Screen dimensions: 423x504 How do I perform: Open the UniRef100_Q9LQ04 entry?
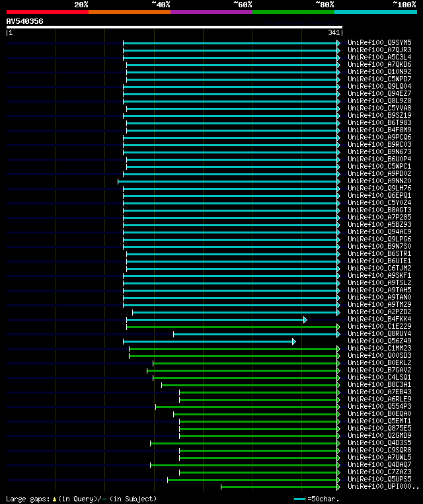[379, 87]
